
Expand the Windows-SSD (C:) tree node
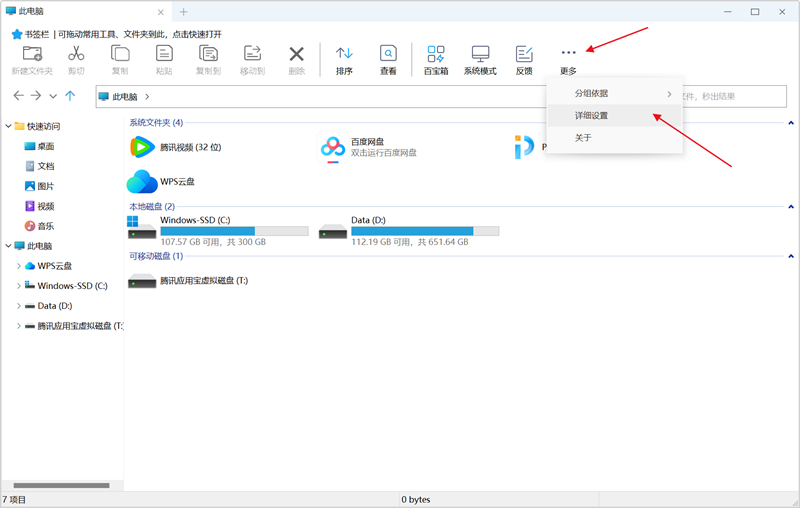(x=19, y=286)
